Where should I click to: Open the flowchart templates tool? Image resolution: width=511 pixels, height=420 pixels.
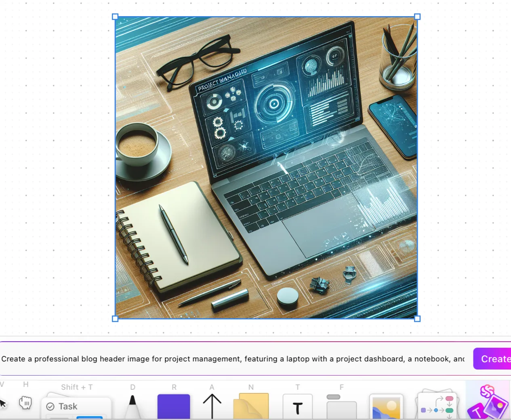click(437, 405)
